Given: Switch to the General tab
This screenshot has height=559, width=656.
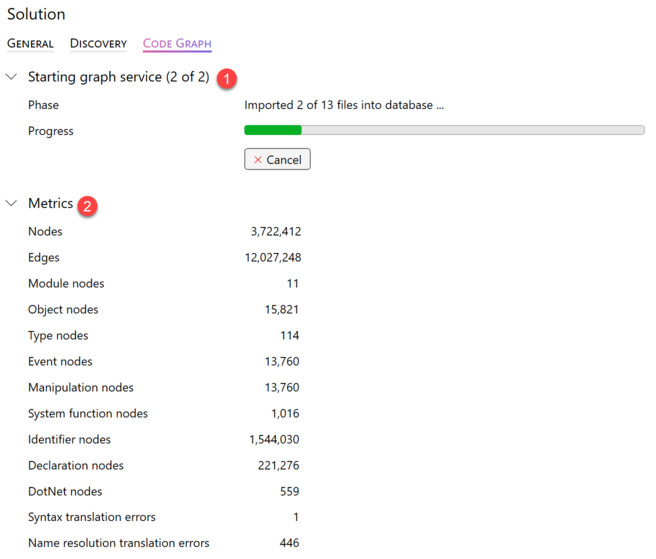Looking at the screenshot, I should [x=30, y=44].
